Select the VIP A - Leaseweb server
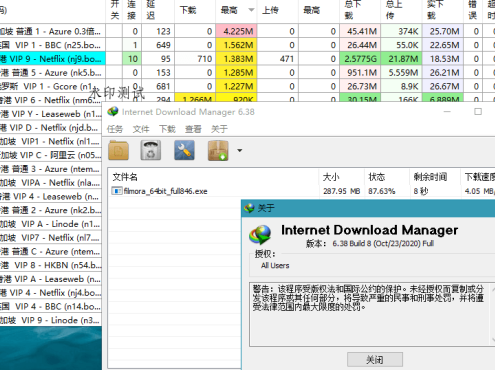 click(x=51, y=279)
